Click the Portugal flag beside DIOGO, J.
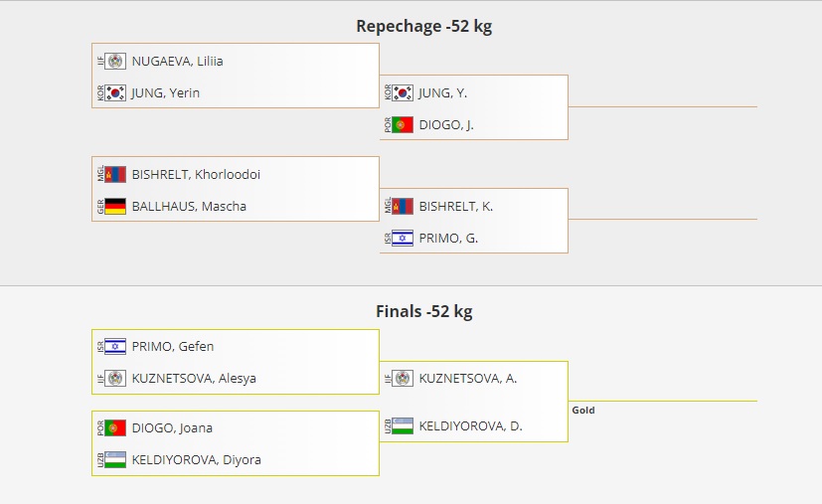822x504 pixels. pos(403,125)
